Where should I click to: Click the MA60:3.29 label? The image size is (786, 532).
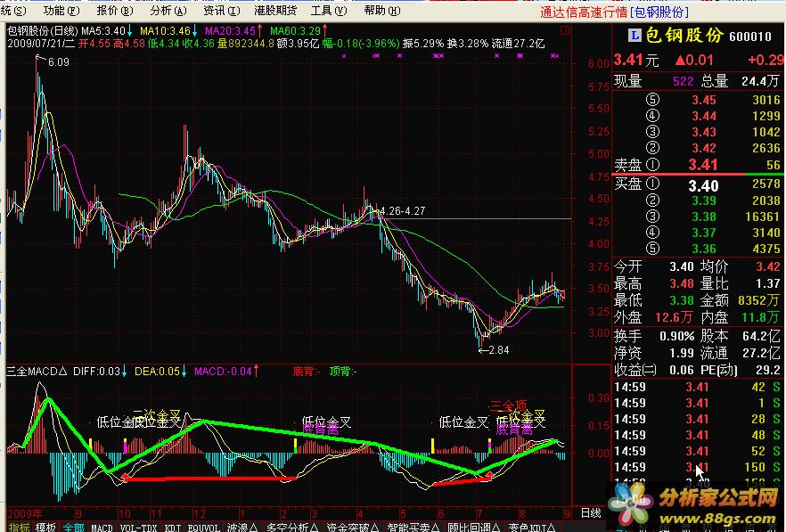coord(296,31)
